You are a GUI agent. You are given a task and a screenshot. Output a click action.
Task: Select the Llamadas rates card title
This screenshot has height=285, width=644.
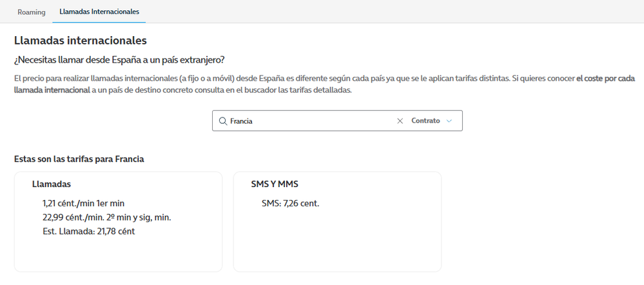[x=52, y=184]
